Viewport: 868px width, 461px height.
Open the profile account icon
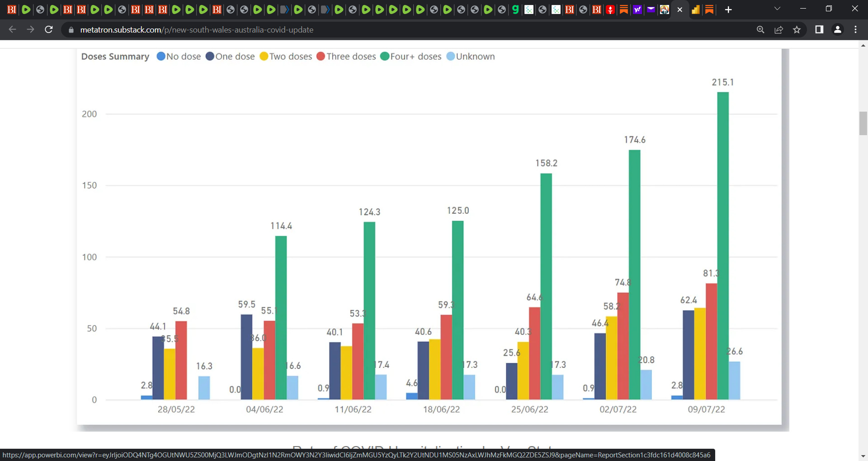tap(837, 30)
